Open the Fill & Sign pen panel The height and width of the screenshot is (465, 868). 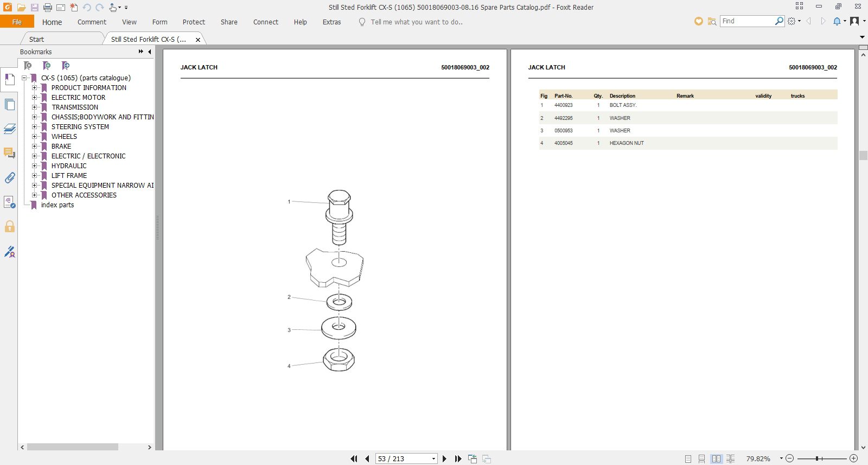click(9, 251)
